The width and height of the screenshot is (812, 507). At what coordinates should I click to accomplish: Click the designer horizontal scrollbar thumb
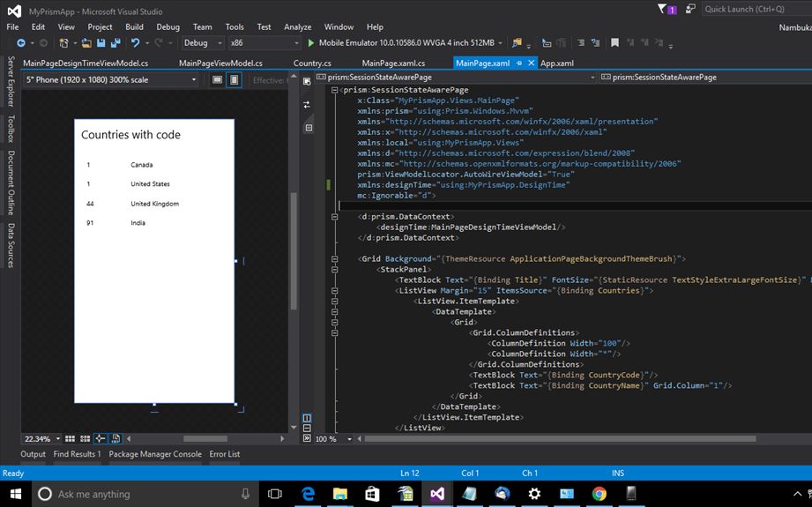click(x=207, y=438)
